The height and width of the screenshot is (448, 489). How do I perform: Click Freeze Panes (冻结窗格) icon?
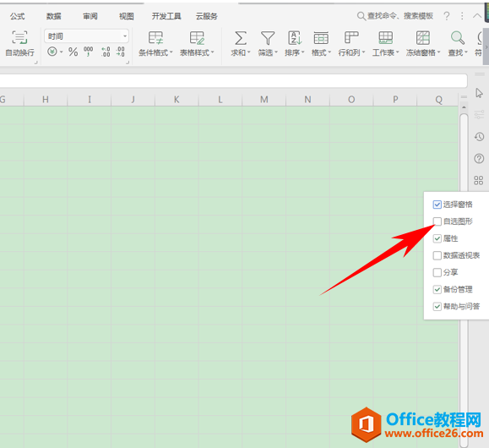pyautogui.click(x=423, y=38)
